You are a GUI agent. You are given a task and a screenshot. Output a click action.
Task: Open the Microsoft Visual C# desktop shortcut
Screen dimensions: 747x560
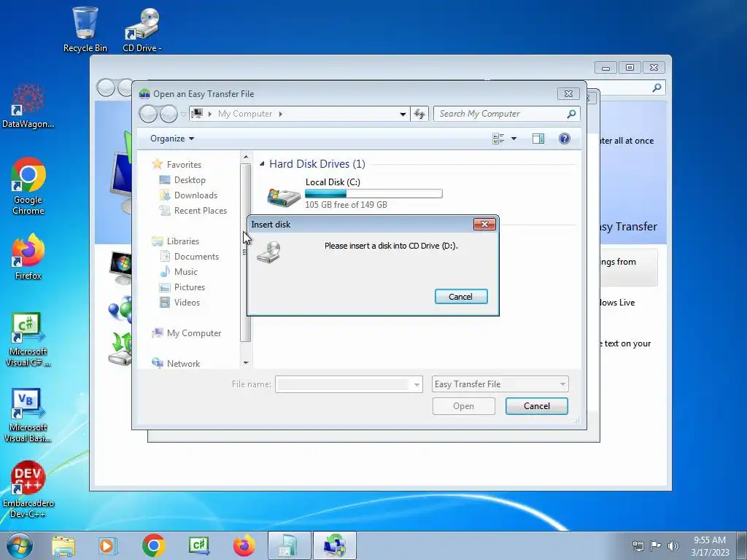28,339
